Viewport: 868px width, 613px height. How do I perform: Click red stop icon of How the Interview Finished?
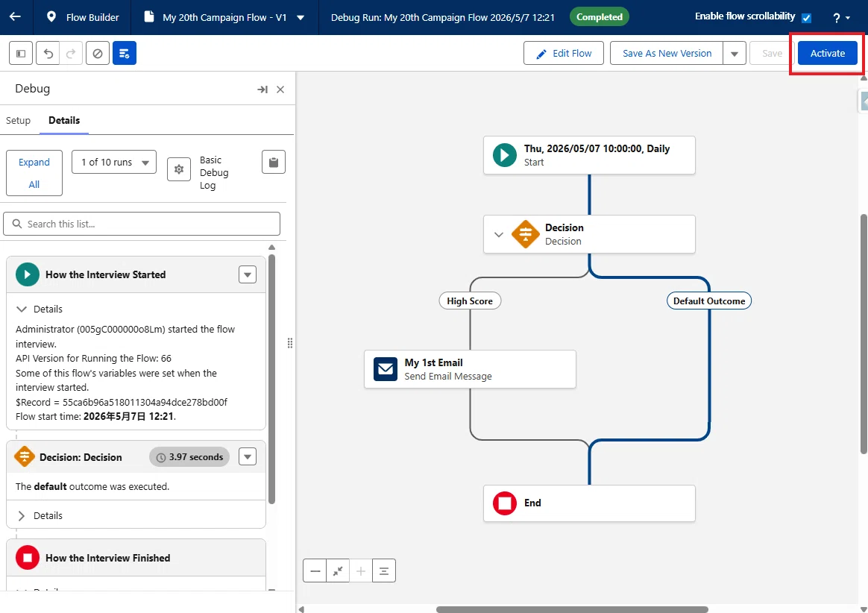27,558
